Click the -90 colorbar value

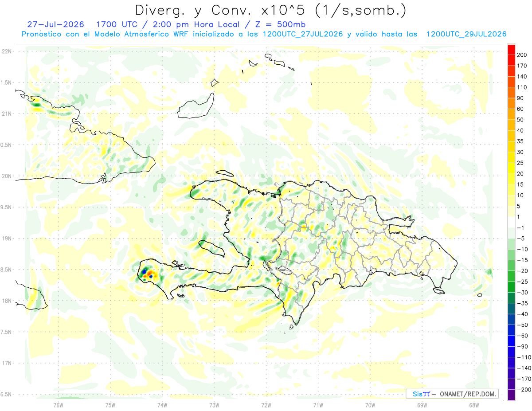click(522, 346)
